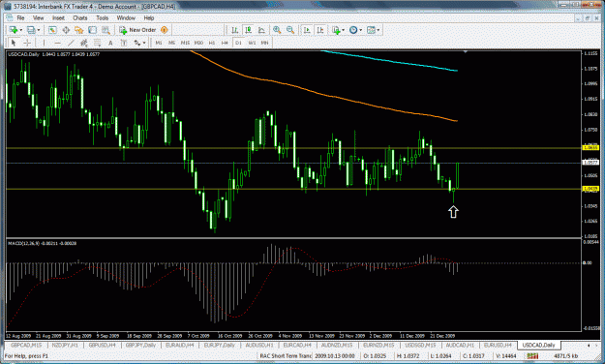
Task: Click the Zoom Out magnifier icon
Action: click(290, 30)
